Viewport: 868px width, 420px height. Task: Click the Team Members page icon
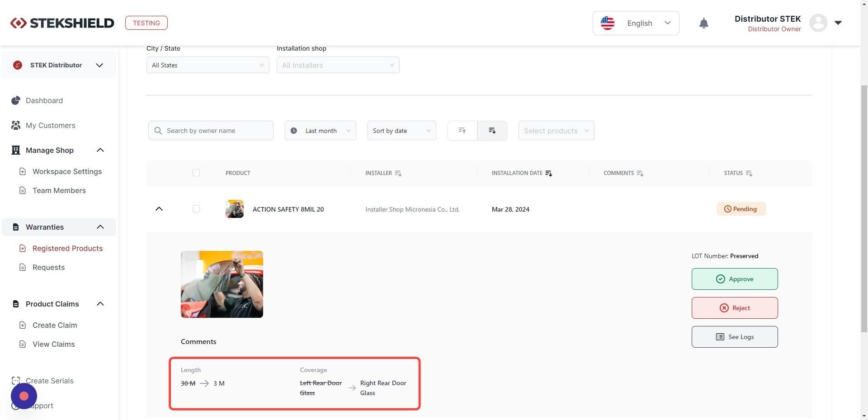coord(23,190)
